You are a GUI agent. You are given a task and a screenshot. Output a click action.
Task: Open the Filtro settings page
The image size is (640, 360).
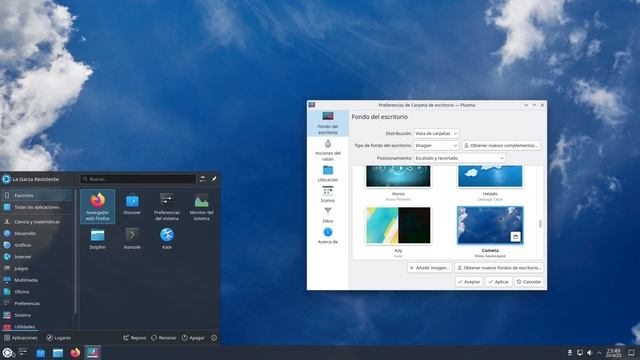point(328,215)
